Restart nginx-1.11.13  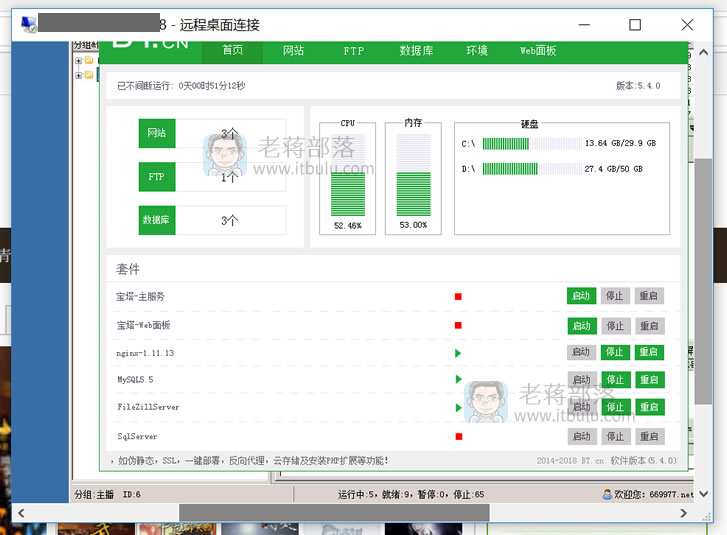click(649, 352)
